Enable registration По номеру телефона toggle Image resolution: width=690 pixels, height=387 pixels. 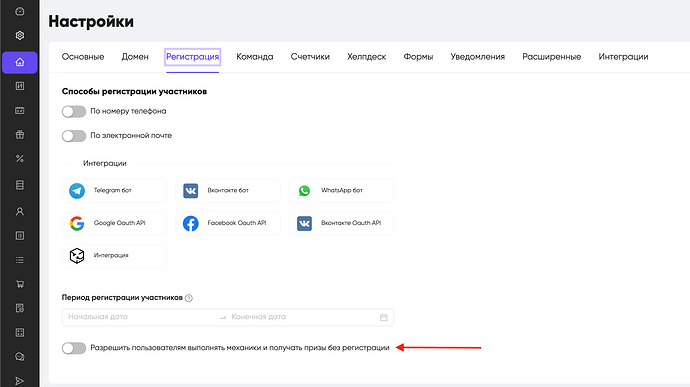(74, 111)
